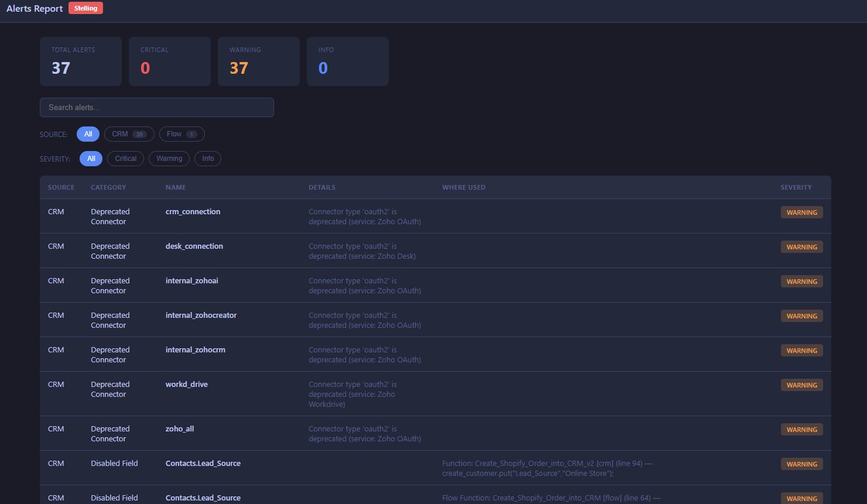Filter alerts by Flow source
Screen dimensions: 867x504
pos(181,134)
